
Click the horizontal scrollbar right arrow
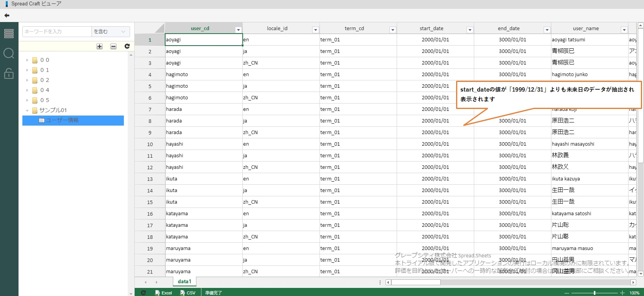click(633, 282)
